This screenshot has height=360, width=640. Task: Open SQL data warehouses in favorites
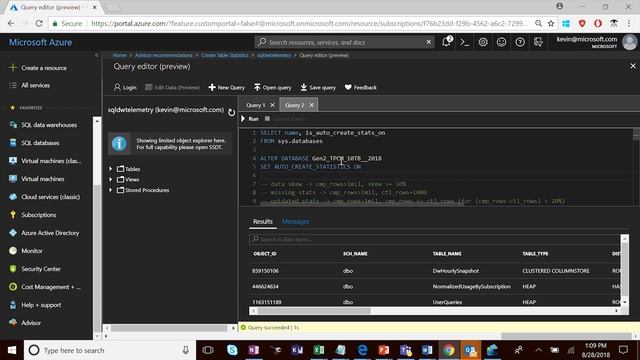(x=43, y=125)
